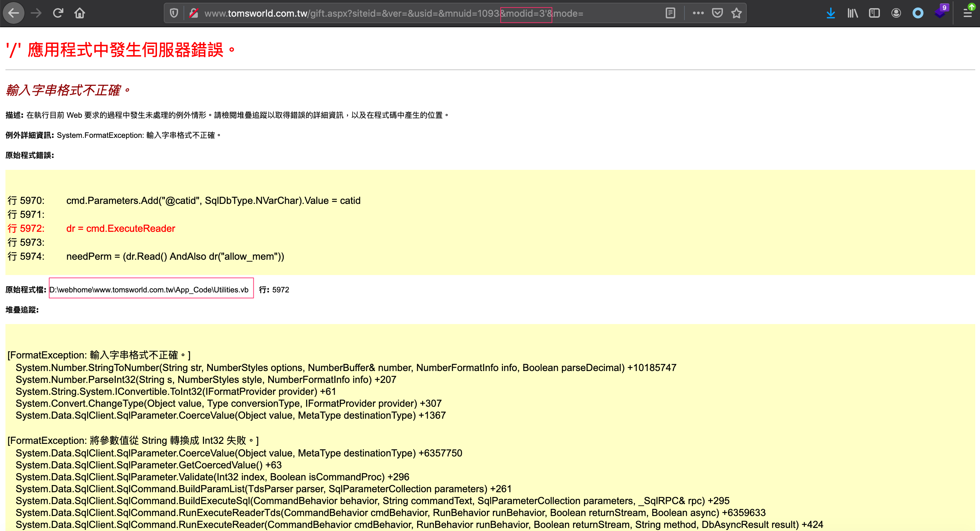Click the String to Int32 FormatException line

(x=133, y=440)
